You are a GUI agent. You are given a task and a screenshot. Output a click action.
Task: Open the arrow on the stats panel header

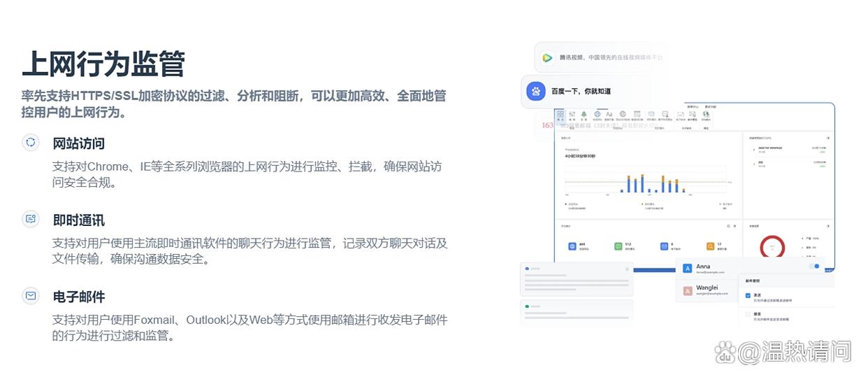pyautogui.click(x=735, y=226)
